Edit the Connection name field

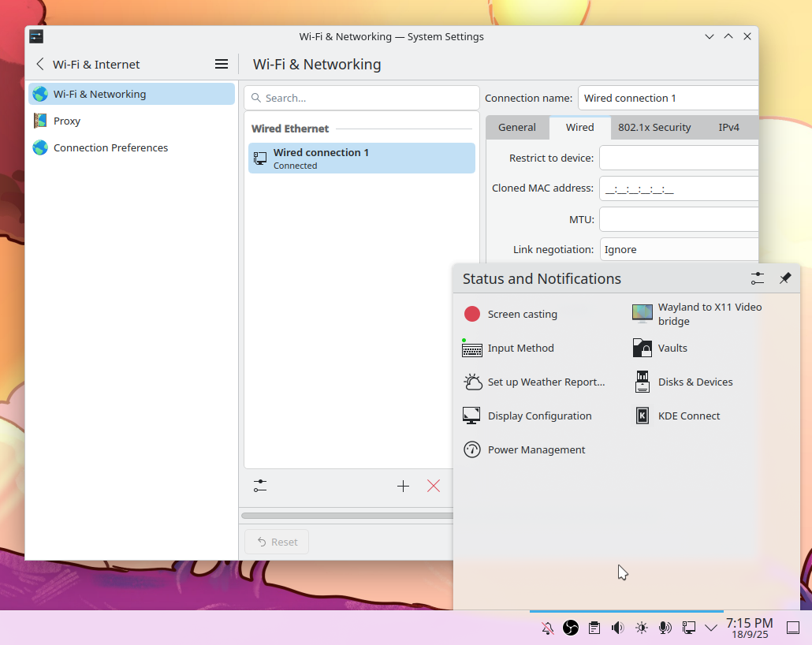(x=668, y=98)
